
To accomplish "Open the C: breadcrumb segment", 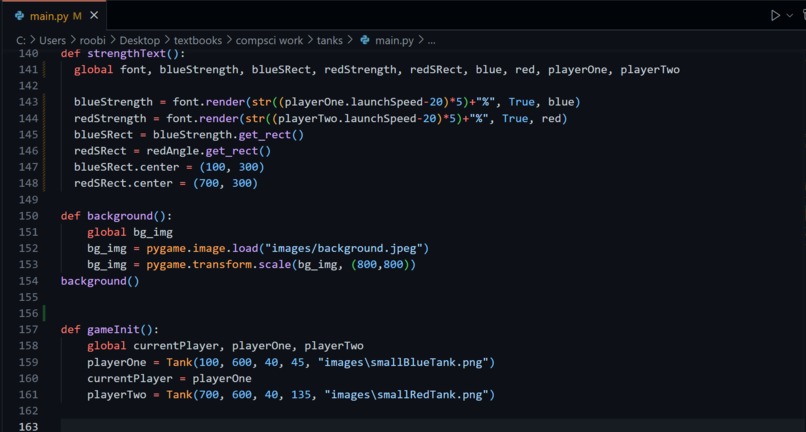I will 21,41.
